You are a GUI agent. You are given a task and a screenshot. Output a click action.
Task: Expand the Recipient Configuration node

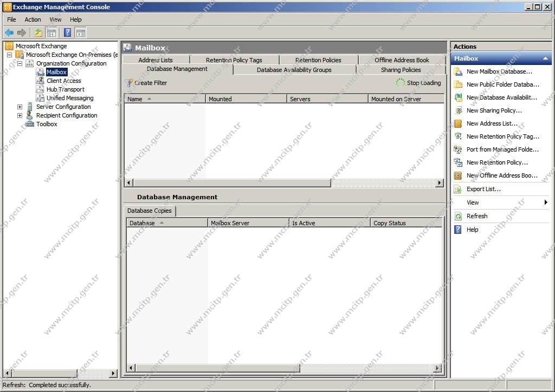tap(20, 115)
